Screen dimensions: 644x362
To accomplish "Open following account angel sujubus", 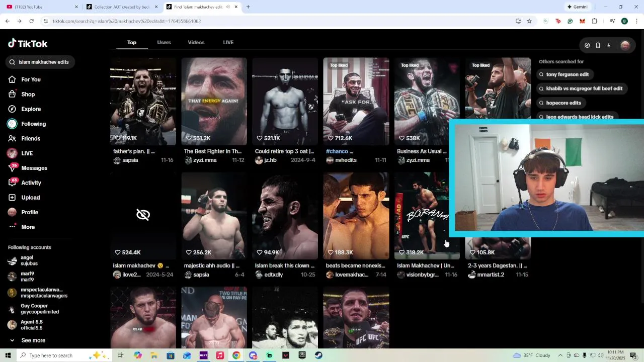I will click(23, 260).
